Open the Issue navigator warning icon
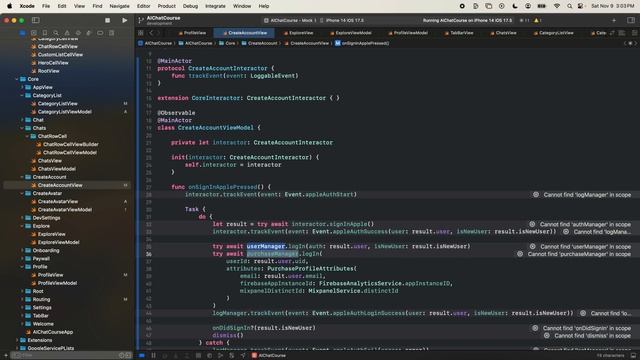This screenshot has height=360, width=640. click(67, 33)
